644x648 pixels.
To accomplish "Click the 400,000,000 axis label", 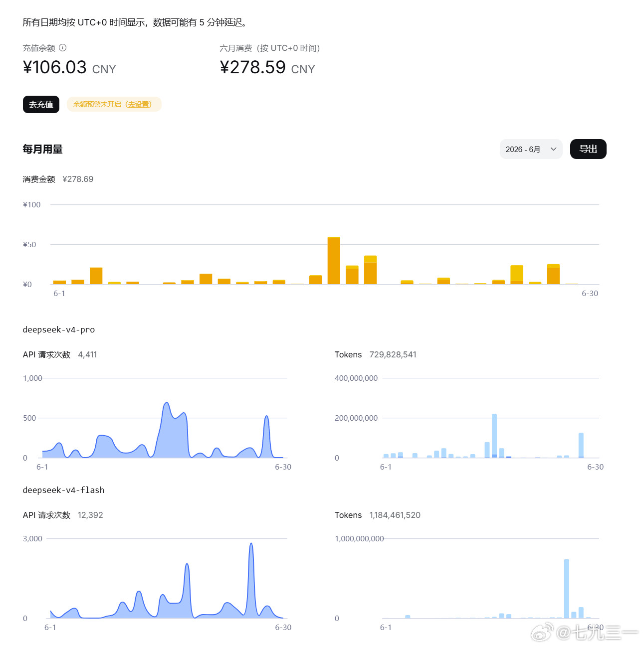I will coord(356,378).
